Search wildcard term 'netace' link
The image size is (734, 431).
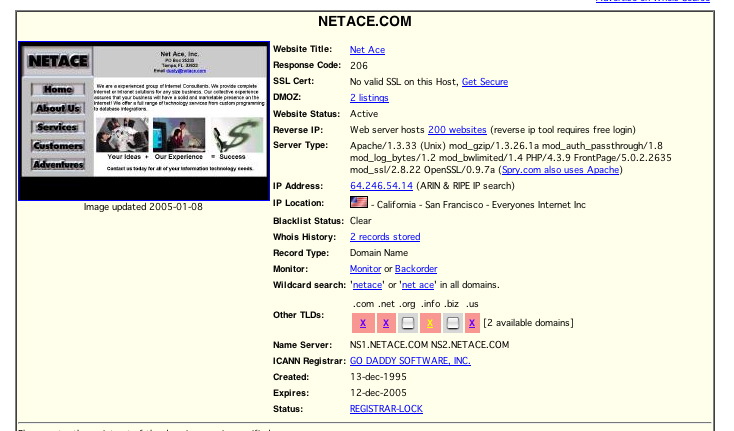pyautogui.click(x=368, y=285)
